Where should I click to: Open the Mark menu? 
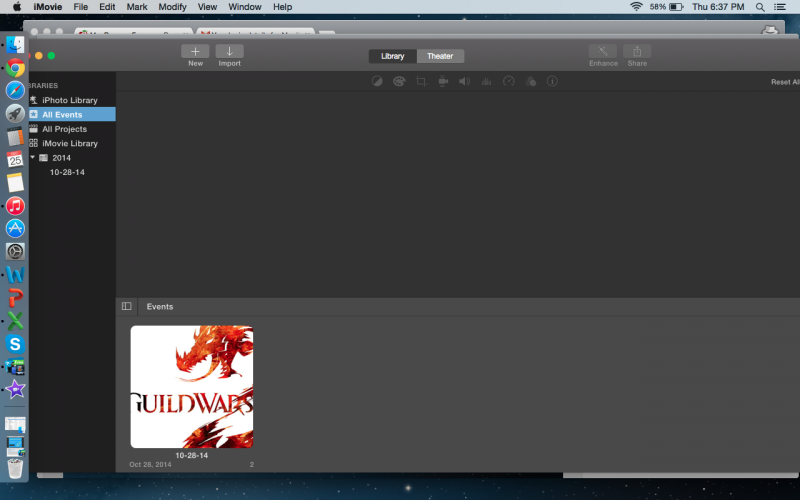tap(137, 7)
